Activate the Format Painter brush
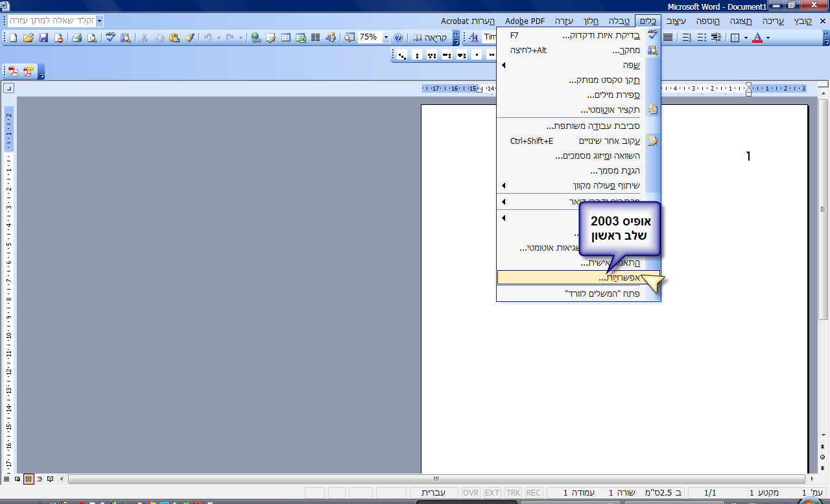830x504 pixels. coord(189,38)
